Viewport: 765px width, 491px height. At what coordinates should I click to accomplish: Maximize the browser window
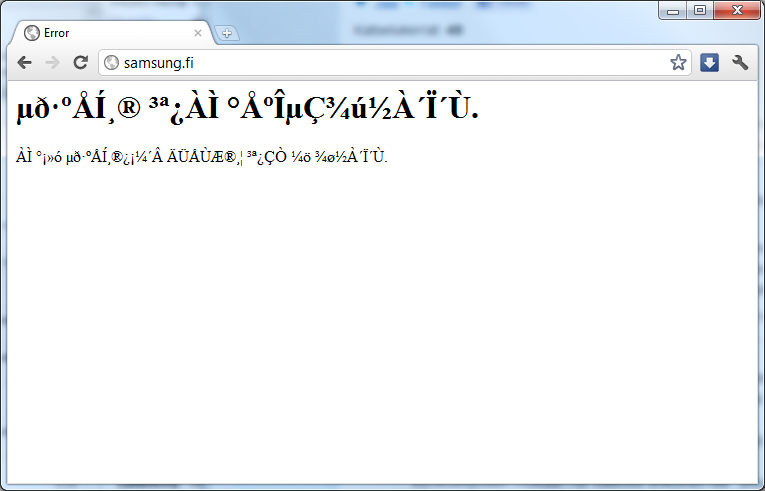pos(699,11)
